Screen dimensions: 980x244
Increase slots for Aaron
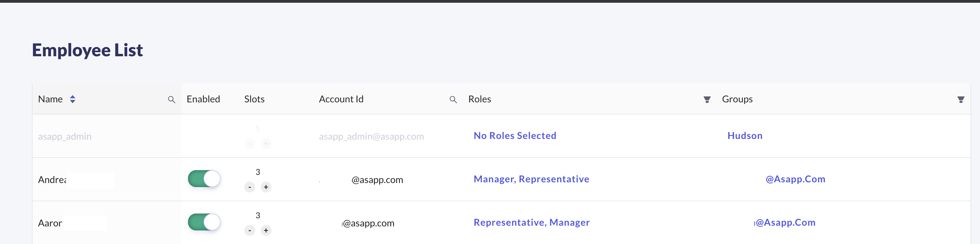pyautogui.click(x=266, y=230)
